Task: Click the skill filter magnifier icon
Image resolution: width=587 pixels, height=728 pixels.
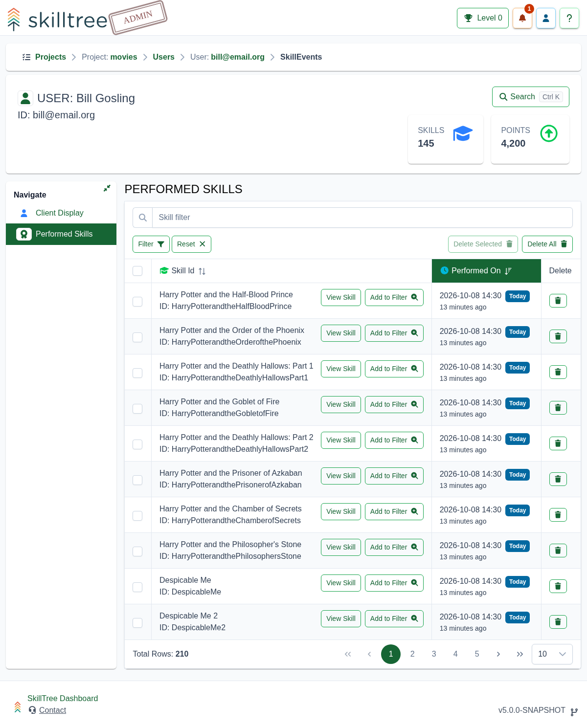Action: tap(143, 218)
